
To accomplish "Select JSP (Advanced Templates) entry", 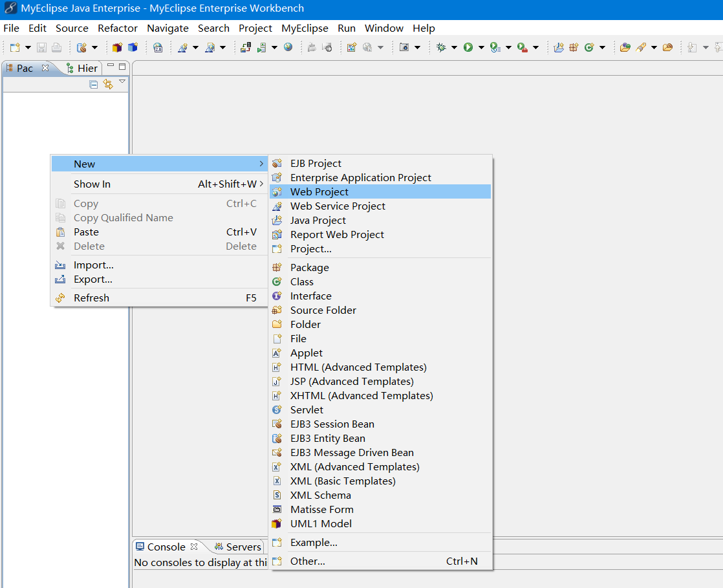I will click(380, 382).
